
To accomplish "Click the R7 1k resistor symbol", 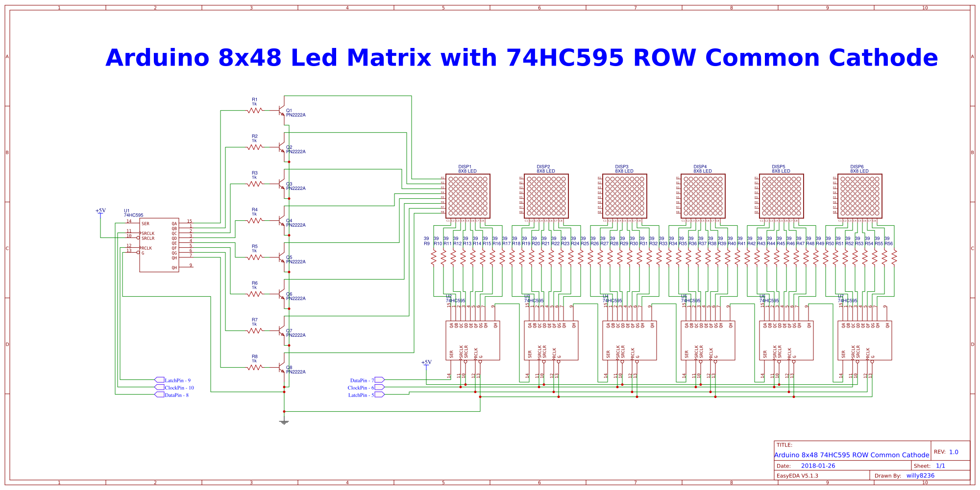I will tap(255, 331).
